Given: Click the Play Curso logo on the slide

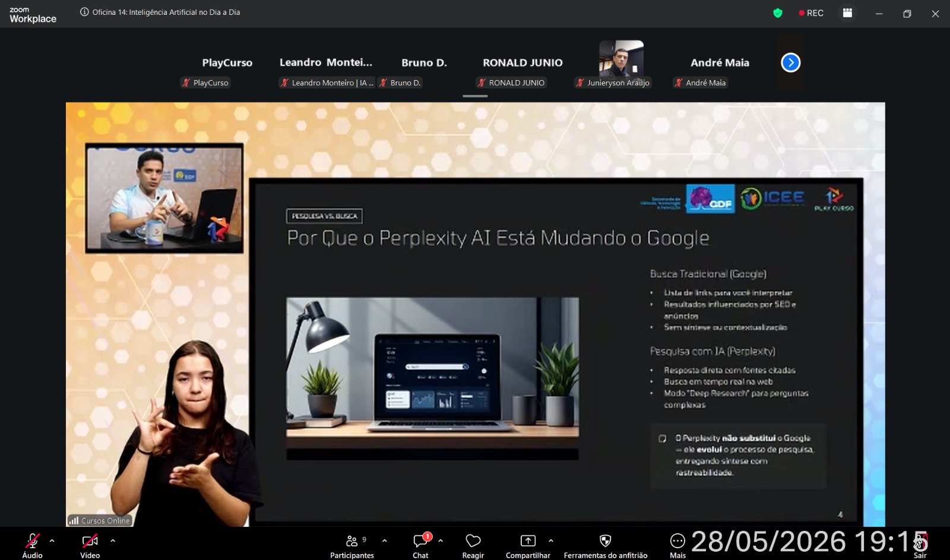Looking at the screenshot, I should (834, 199).
